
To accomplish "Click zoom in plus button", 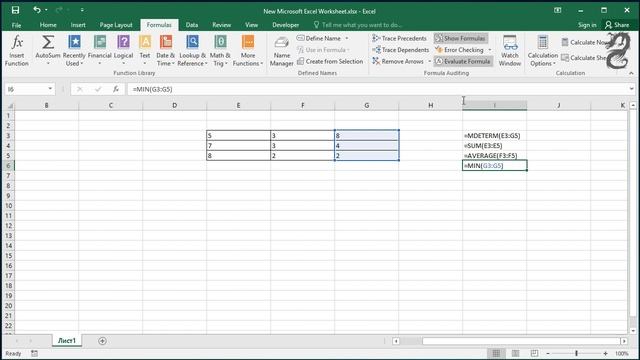I will [x=605, y=353].
